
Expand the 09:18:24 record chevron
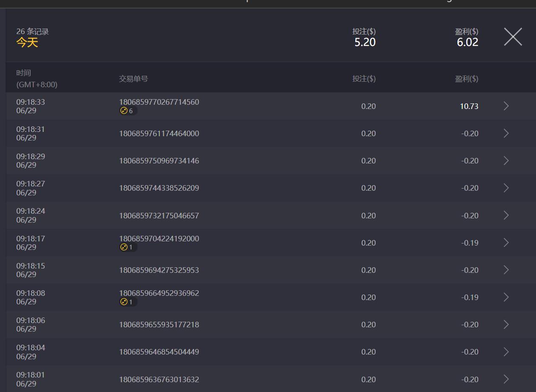(x=506, y=215)
